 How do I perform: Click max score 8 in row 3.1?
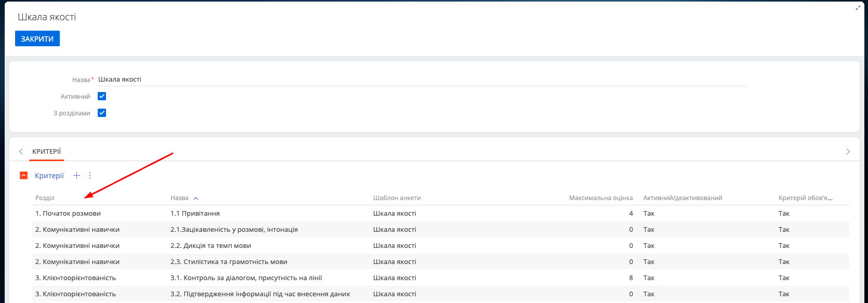pos(631,278)
